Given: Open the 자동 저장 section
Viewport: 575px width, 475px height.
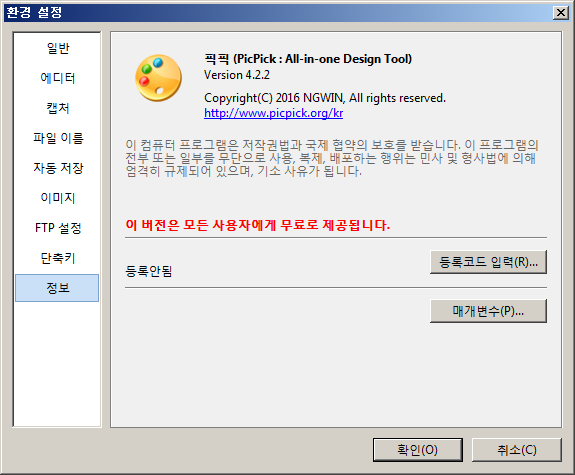Looking at the screenshot, I should (58, 168).
